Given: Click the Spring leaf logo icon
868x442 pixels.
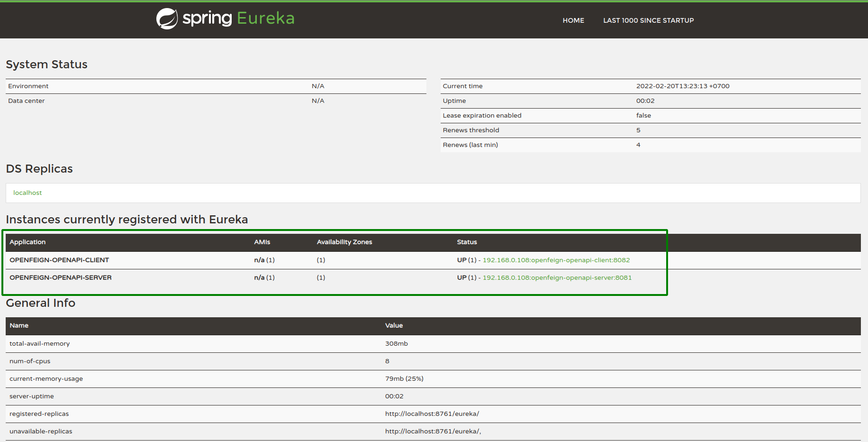Looking at the screenshot, I should click(x=167, y=19).
